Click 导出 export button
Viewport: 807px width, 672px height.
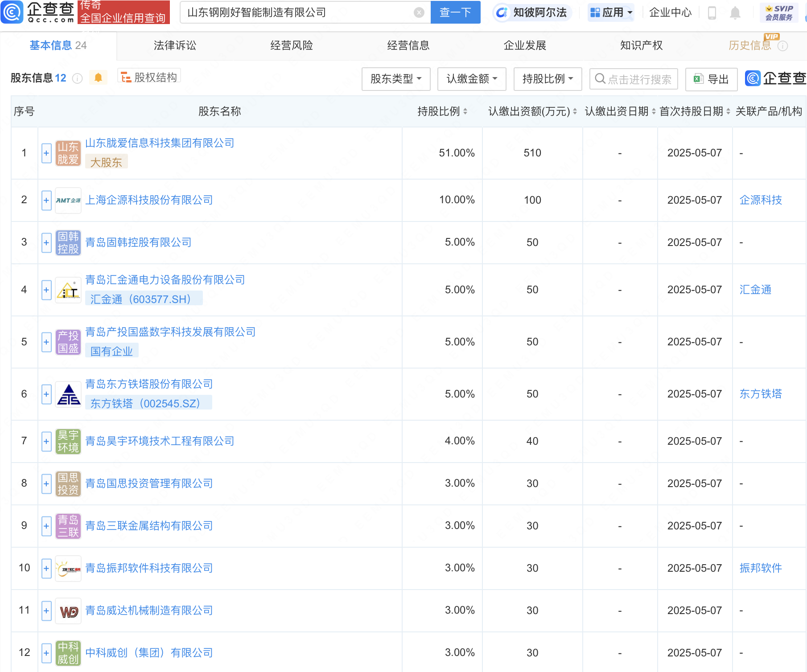click(x=711, y=79)
